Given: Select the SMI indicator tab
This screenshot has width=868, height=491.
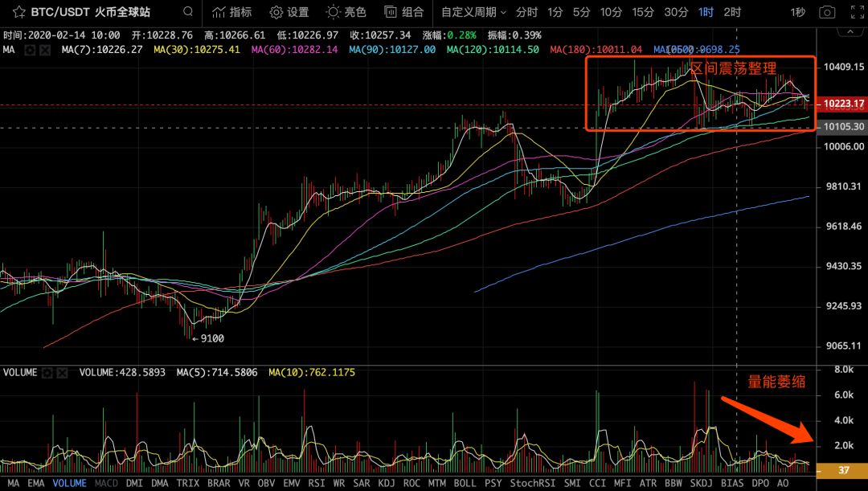Looking at the screenshot, I should [x=572, y=483].
